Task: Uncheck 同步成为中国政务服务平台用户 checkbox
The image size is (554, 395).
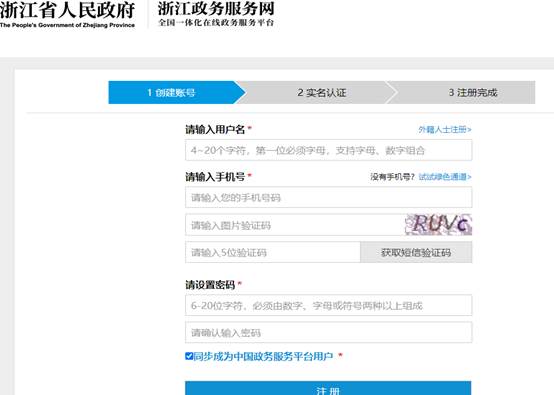Action: [x=189, y=356]
